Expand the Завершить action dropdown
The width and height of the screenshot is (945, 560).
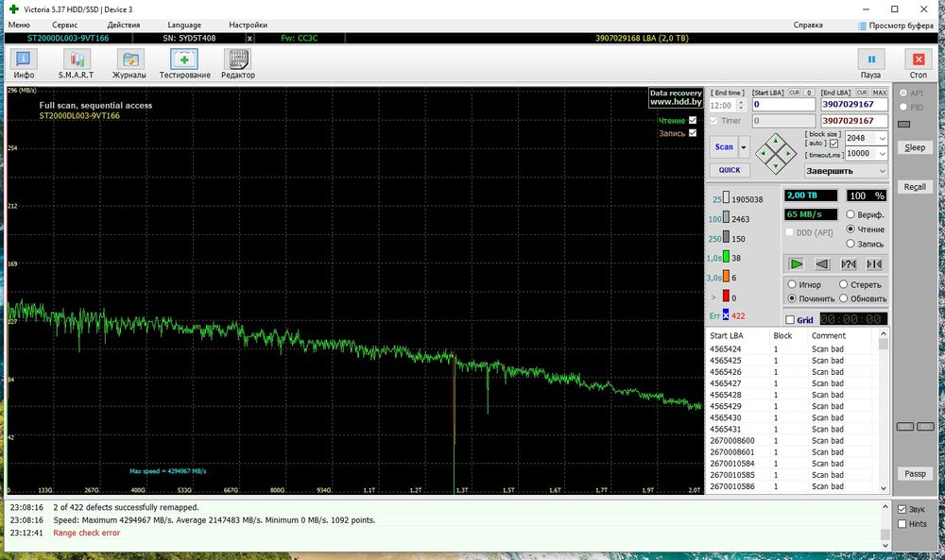882,171
